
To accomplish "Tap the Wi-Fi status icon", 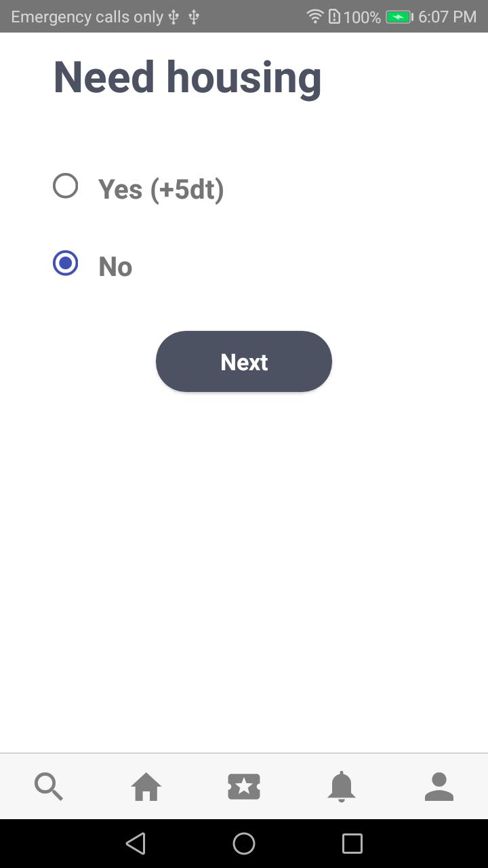I will pyautogui.click(x=314, y=16).
